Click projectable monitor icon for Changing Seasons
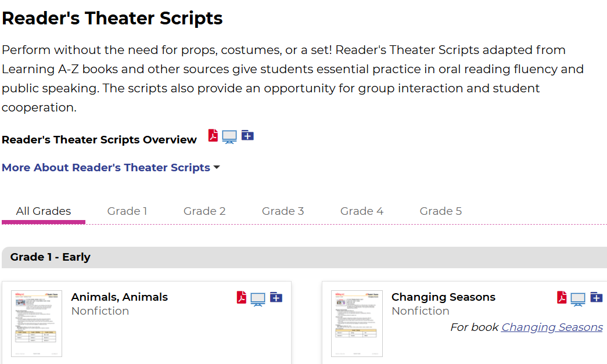 (x=578, y=299)
